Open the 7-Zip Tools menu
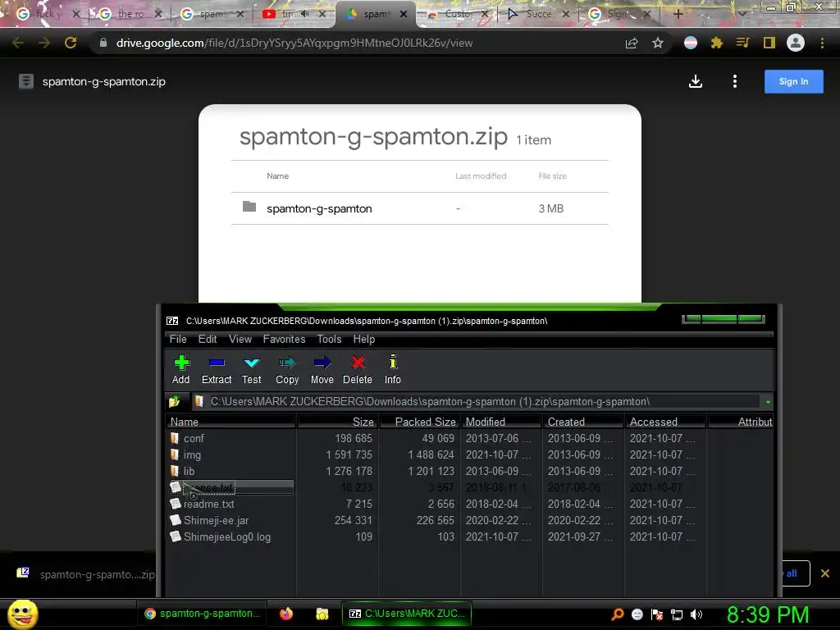The height and width of the screenshot is (630, 840). [x=329, y=339]
